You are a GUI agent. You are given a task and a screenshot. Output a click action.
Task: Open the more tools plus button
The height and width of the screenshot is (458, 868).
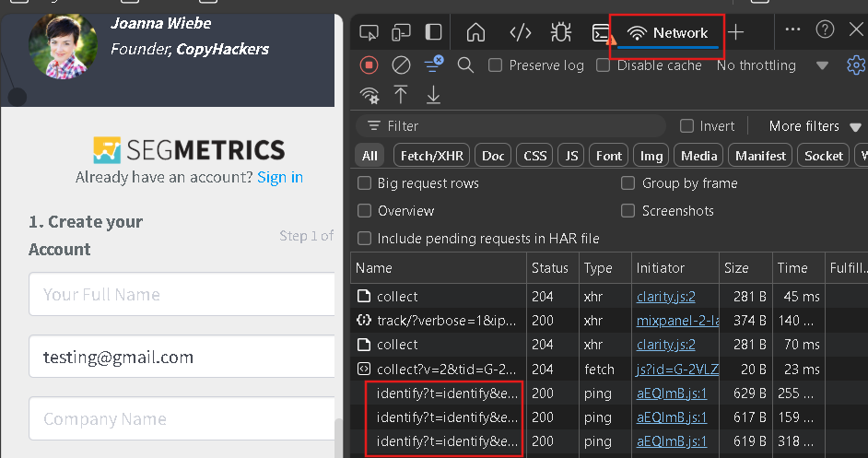click(735, 32)
